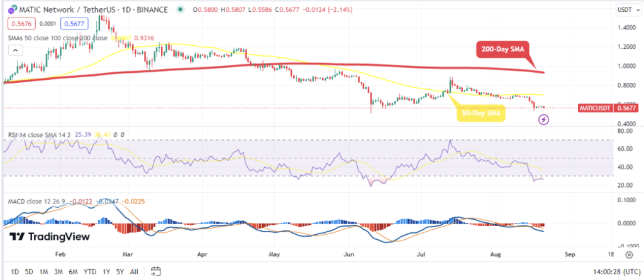
Task: Click the 1.2000 price axis label
Action: pyautogui.click(x=626, y=46)
